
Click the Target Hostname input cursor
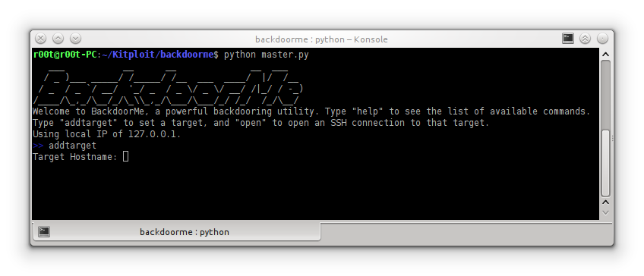coord(125,156)
